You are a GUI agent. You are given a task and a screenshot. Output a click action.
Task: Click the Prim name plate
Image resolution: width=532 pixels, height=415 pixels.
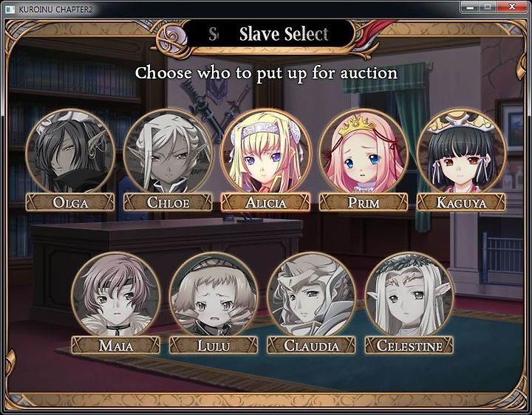click(364, 202)
